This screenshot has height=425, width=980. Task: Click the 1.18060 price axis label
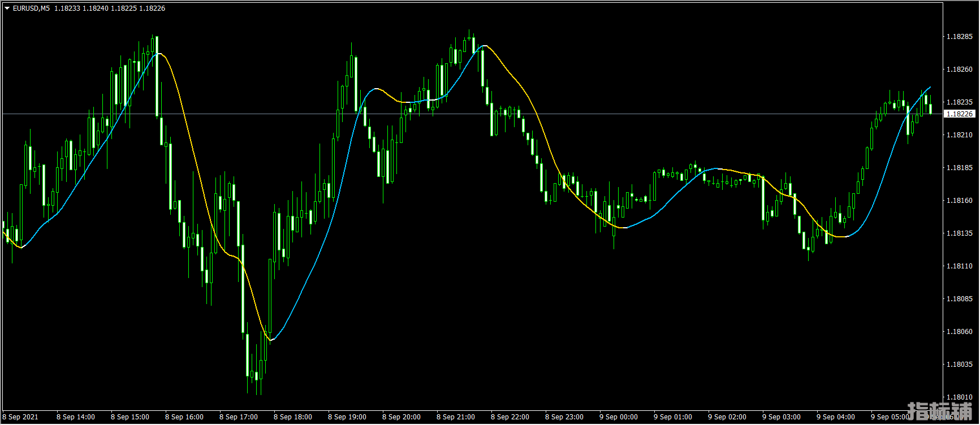pos(960,332)
